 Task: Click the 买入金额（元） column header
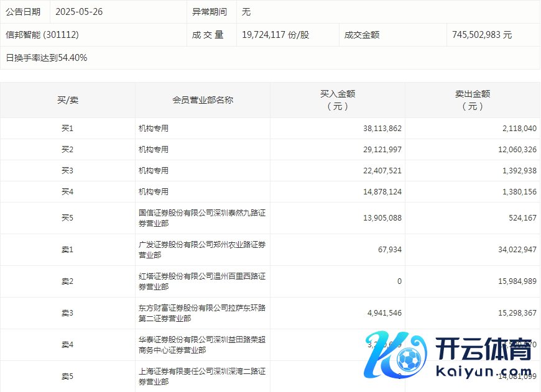coord(338,100)
